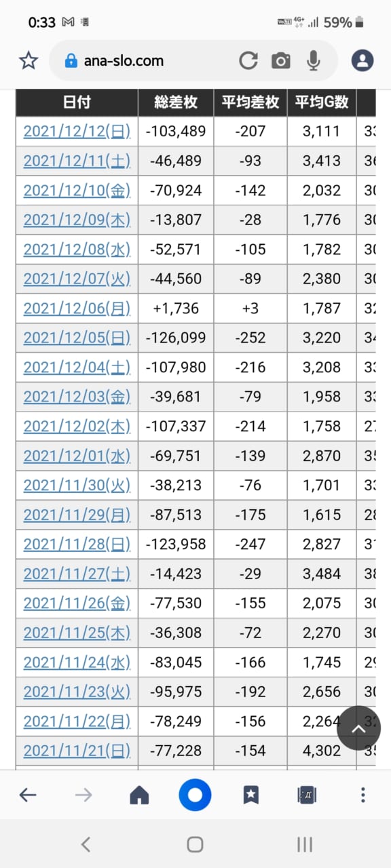Open the user profile avatar icon
Image resolution: width=391 pixels, height=868 pixels.
[x=362, y=60]
